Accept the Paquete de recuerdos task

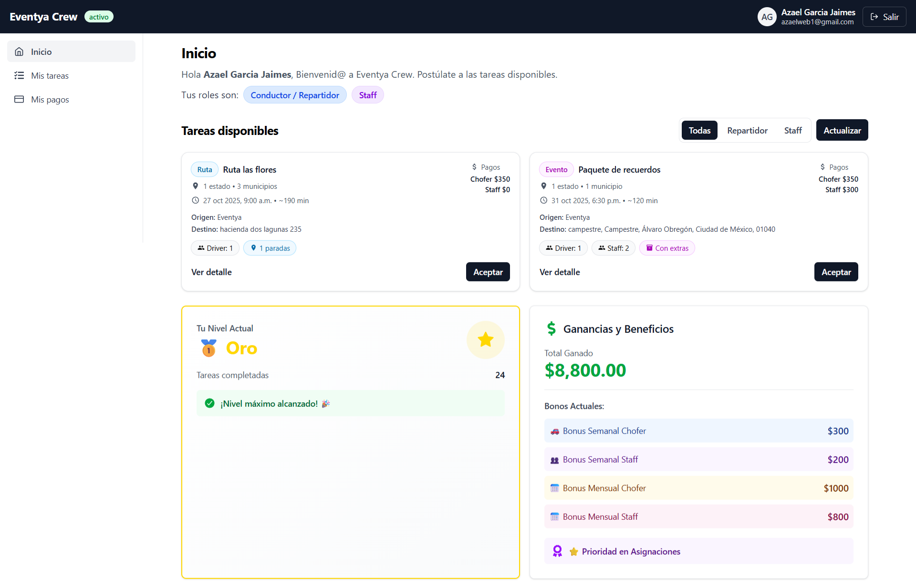point(836,272)
